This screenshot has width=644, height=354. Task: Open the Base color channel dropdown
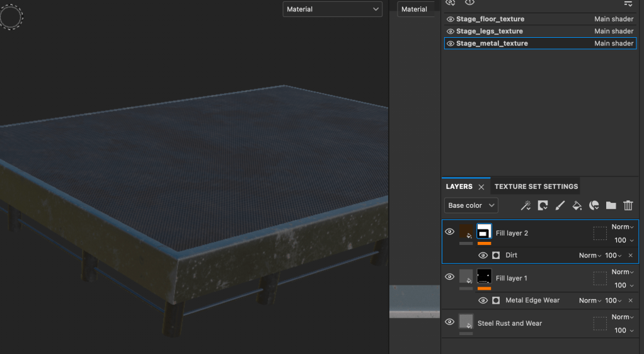[x=471, y=205]
